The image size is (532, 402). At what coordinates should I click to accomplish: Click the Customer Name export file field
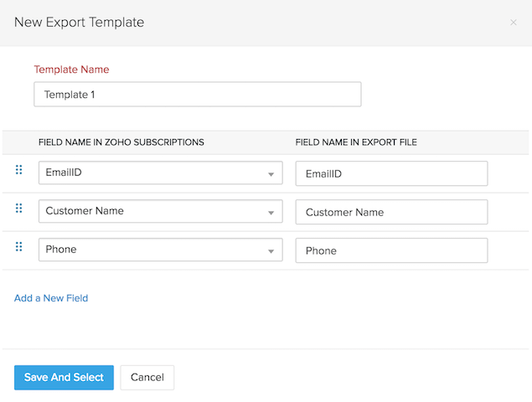(x=391, y=213)
